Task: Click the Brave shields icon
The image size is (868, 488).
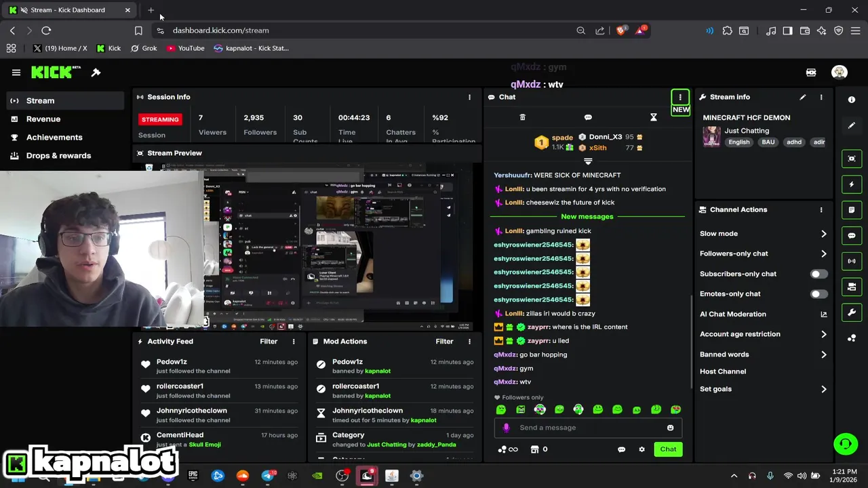Action: (620, 30)
